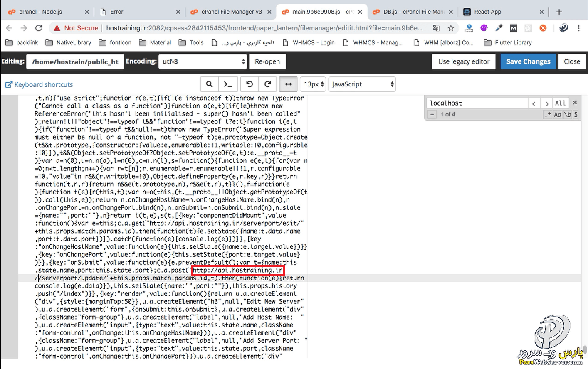Go to previous search match arrow

click(534, 103)
